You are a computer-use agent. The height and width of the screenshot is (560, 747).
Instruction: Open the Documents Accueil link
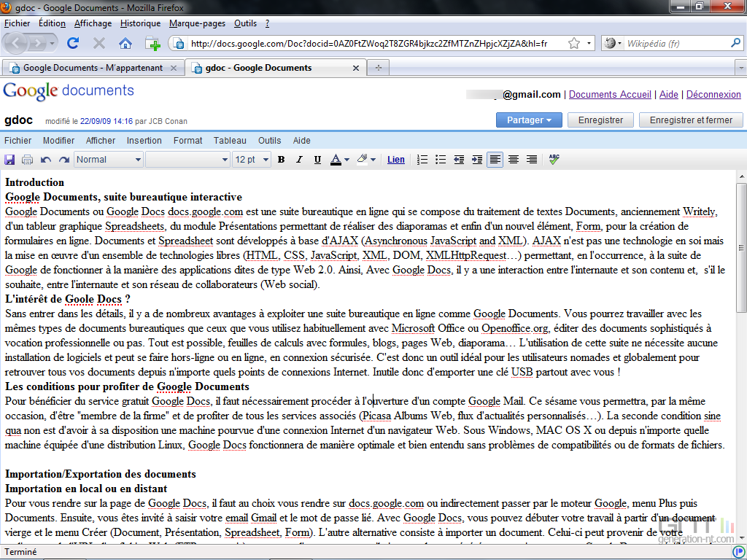pyautogui.click(x=610, y=94)
